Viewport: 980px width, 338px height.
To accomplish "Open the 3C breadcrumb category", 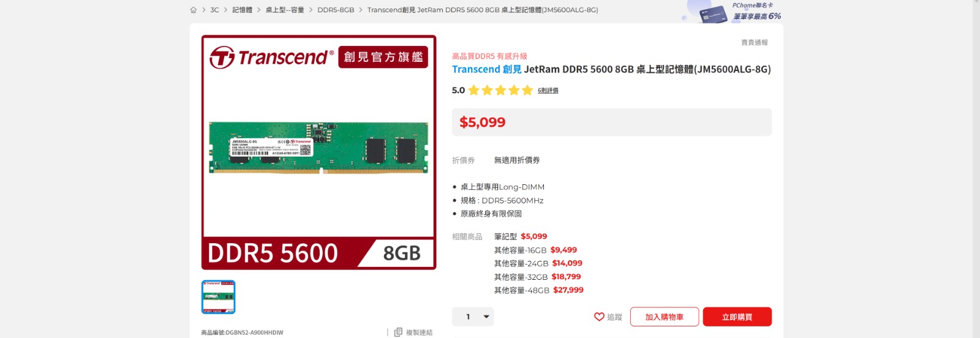I will pos(214,10).
